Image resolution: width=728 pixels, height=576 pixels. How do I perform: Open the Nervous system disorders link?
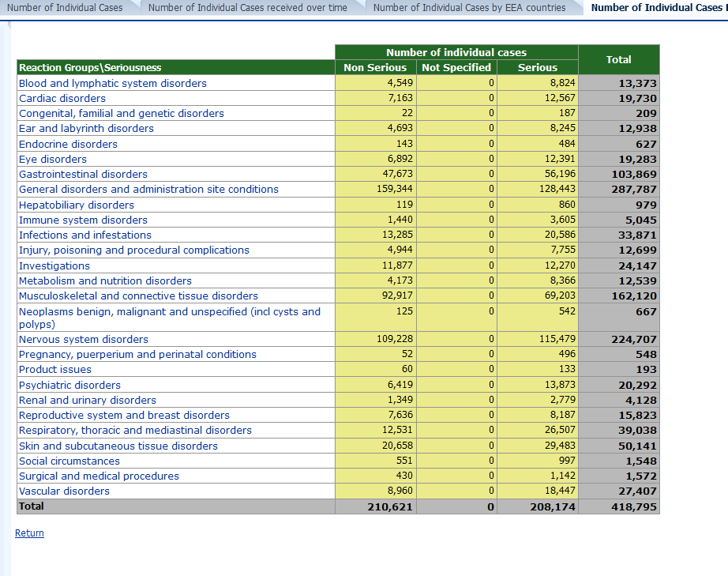84,339
